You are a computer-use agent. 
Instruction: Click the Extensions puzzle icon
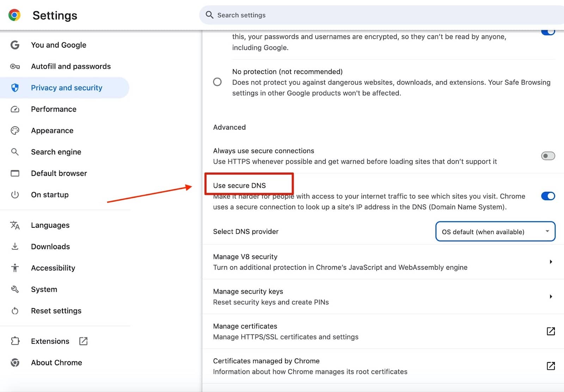pyautogui.click(x=15, y=341)
